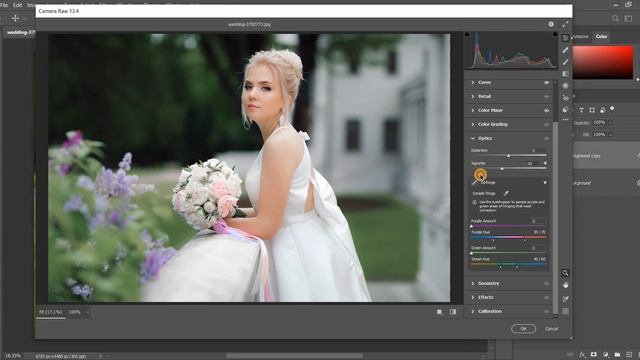
Task: Click the Photoshop workspace switcher icon
Action: 629,18
